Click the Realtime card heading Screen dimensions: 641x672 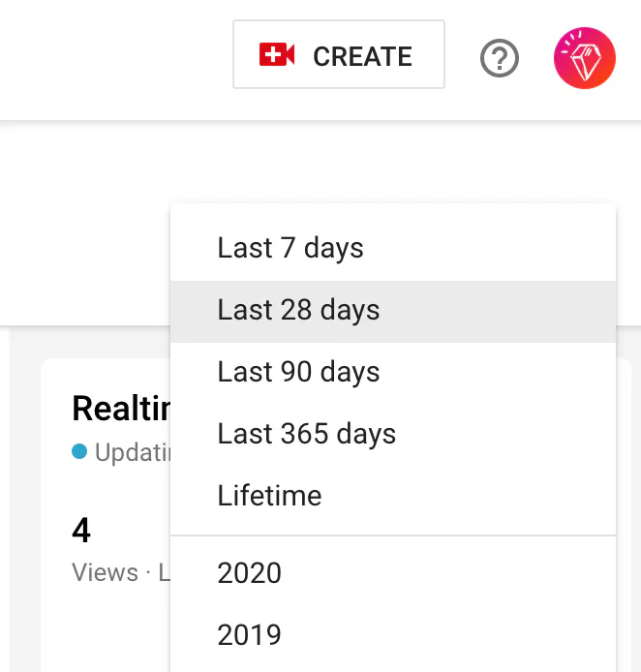pyautogui.click(x=120, y=409)
